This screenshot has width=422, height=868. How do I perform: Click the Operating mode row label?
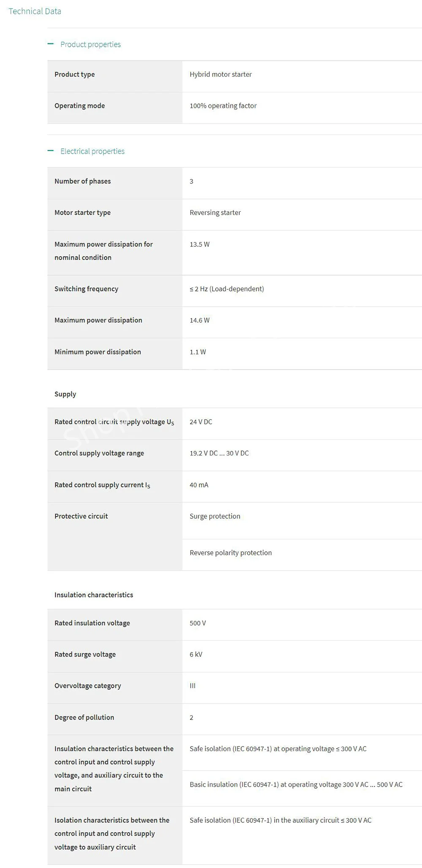point(79,105)
